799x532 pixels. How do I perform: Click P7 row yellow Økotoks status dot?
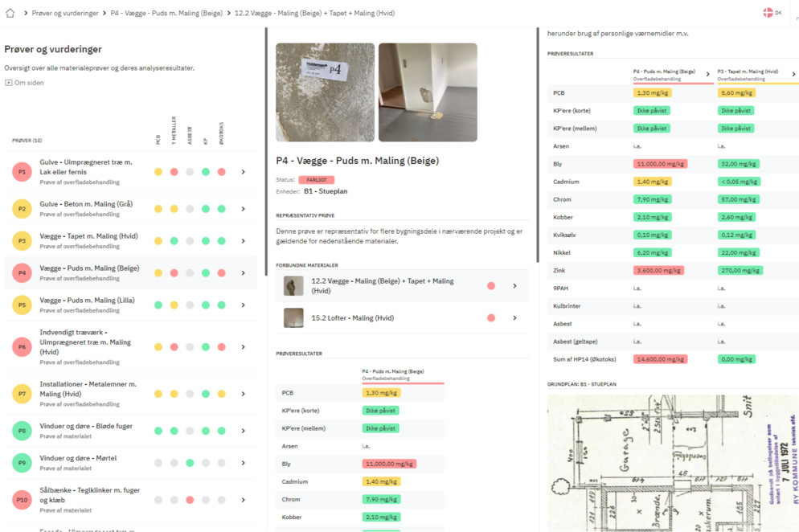point(221,394)
